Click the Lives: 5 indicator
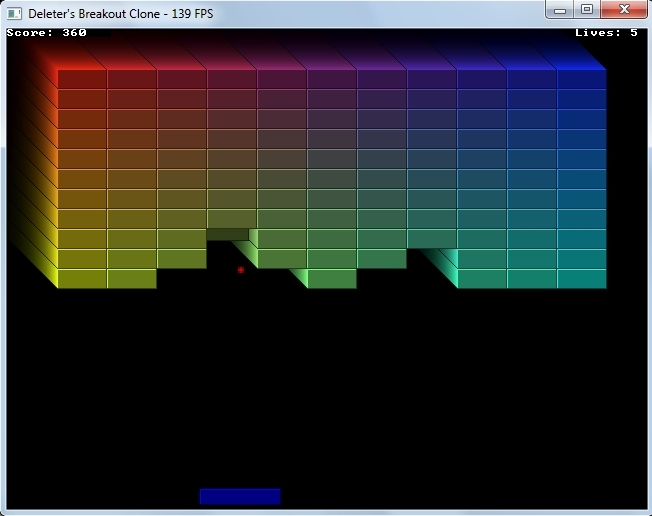Image resolution: width=652 pixels, height=516 pixels. (x=606, y=33)
